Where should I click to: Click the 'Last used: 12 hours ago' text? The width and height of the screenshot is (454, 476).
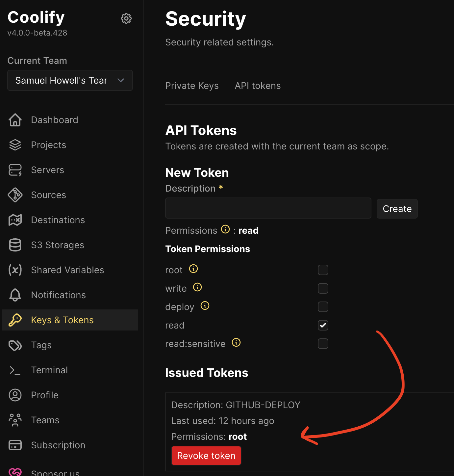[223, 421]
